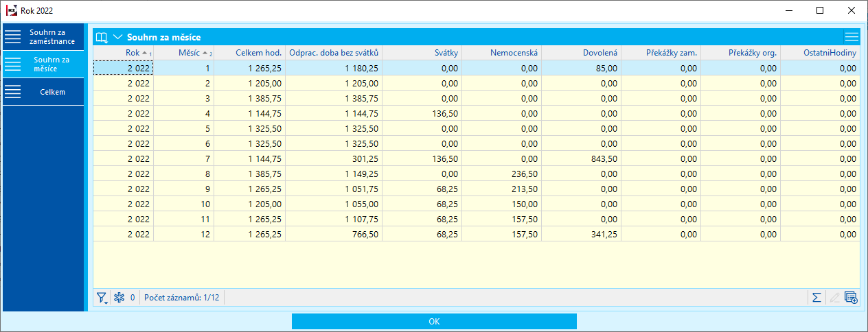Open the book icon in panel header

[102, 37]
